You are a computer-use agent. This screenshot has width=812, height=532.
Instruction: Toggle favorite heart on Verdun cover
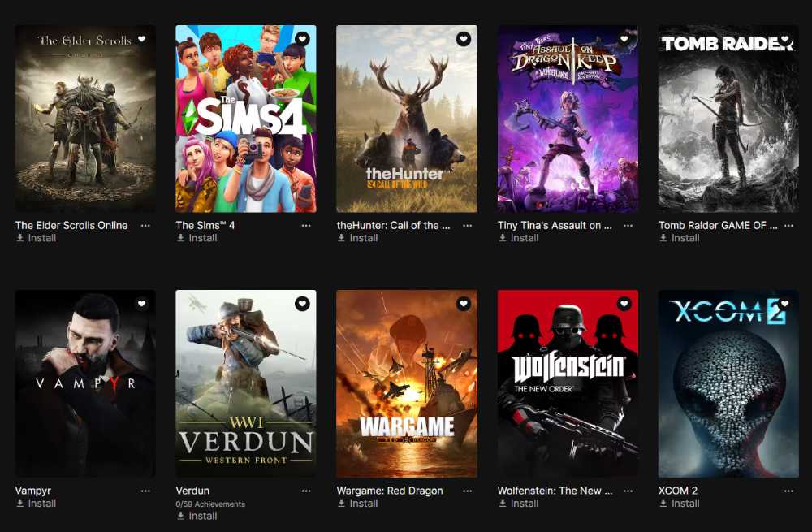[x=302, y=304]
